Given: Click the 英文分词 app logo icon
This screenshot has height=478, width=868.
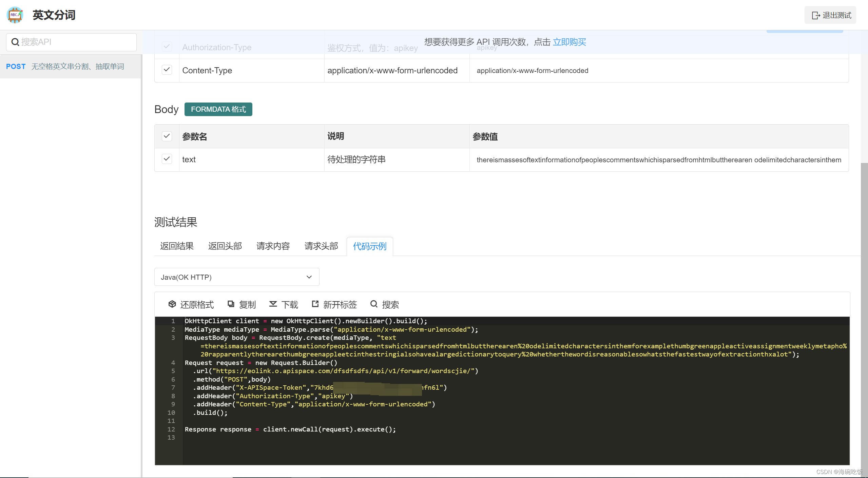Looking at the screenshot, I should coord(15,15).
